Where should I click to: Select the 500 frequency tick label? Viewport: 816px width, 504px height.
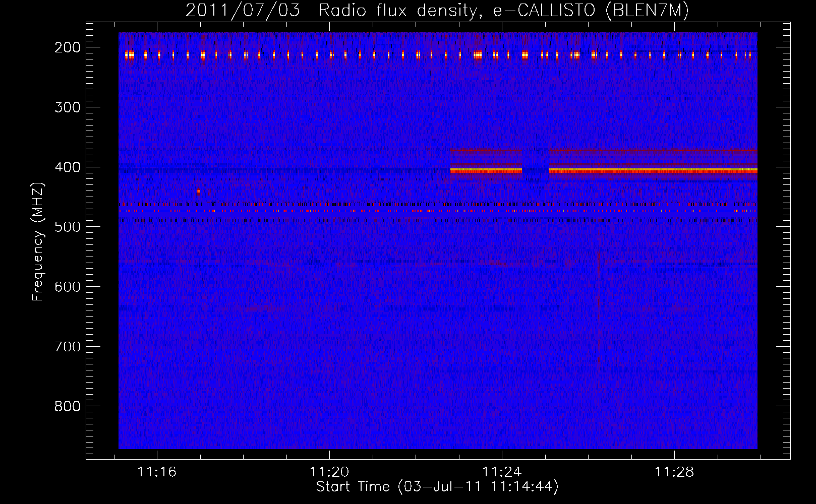coord(68,227)
